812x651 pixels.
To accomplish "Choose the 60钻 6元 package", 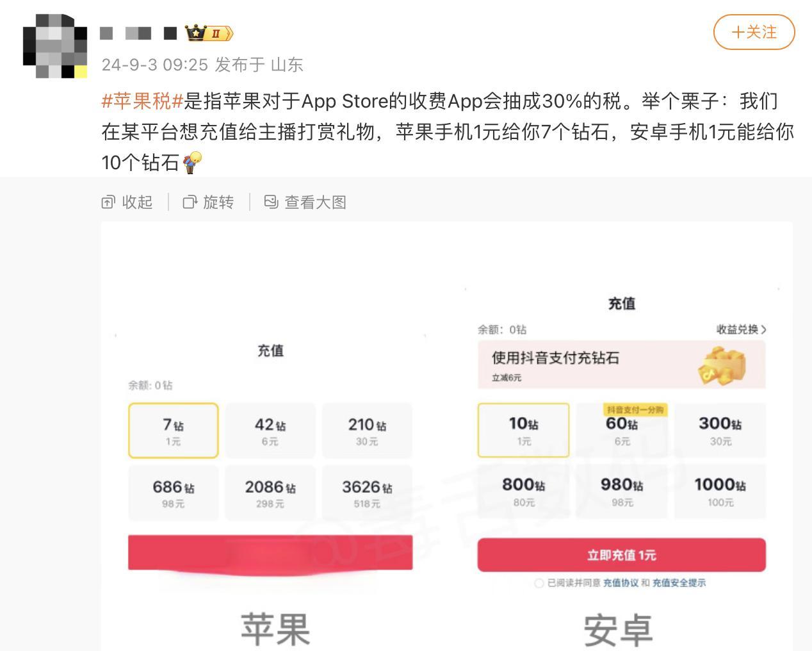I will pos(622,430).
